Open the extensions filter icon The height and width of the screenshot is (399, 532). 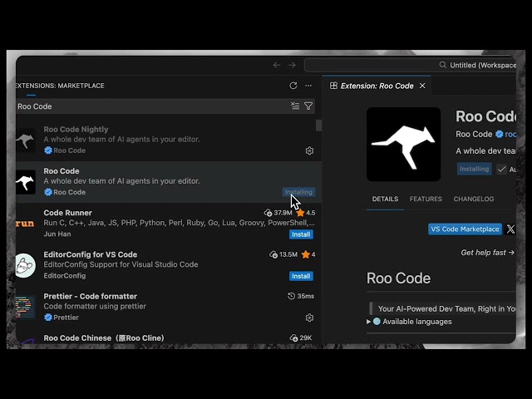[308, 106]
